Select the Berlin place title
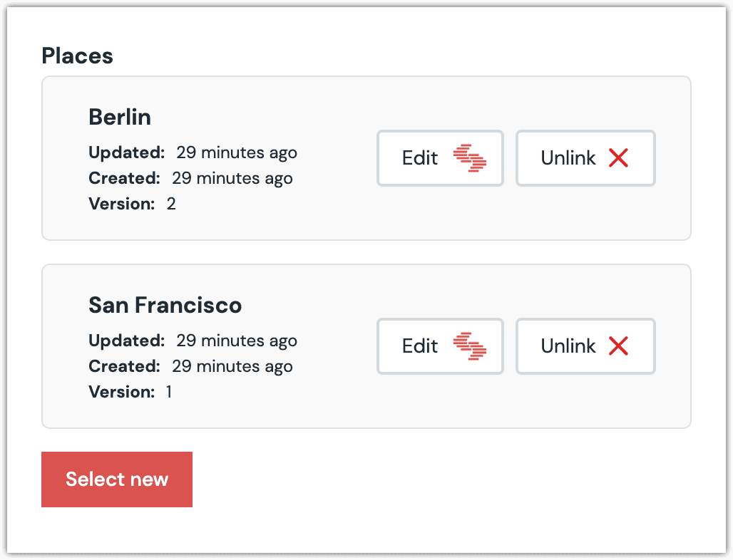Viewport: 733px width, 560px height. click(x=120, y=117)
